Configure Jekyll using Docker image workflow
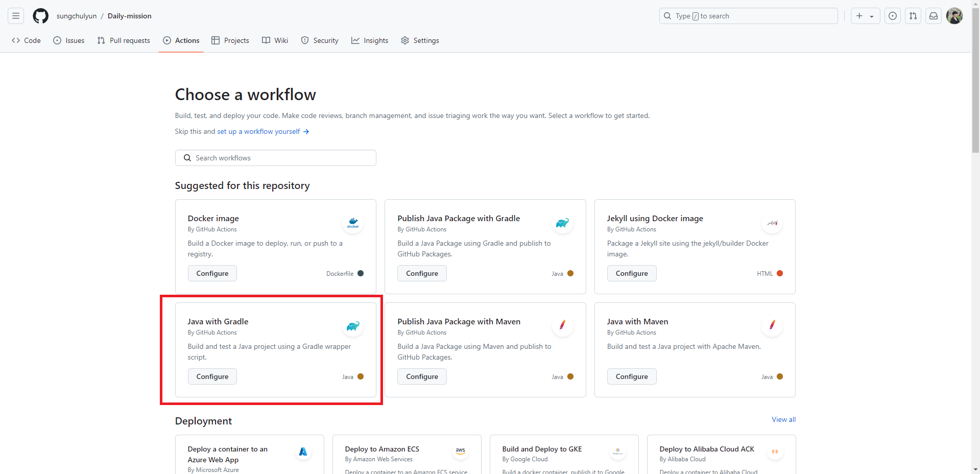This screenshot has height=474, width=980. point(632,273)
